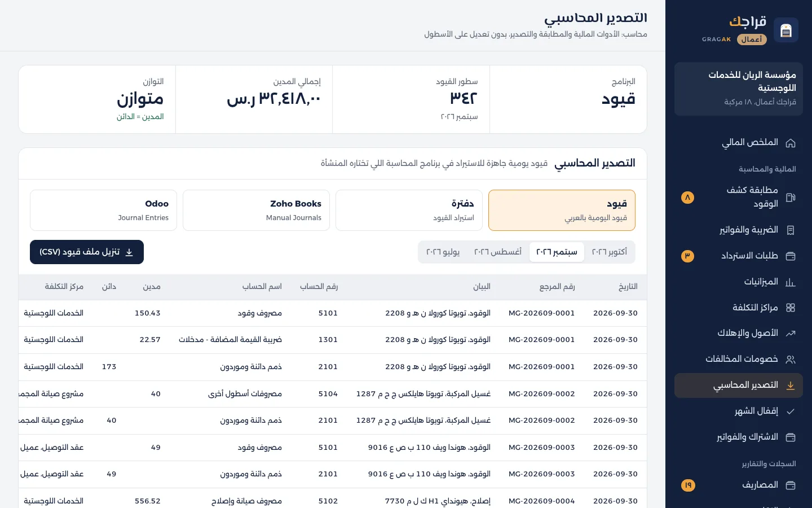The height and width of the screenshot is (508, 812).
Task: Click the badge 3 on طلبات الاسترداد
Action: click(687, 256)
